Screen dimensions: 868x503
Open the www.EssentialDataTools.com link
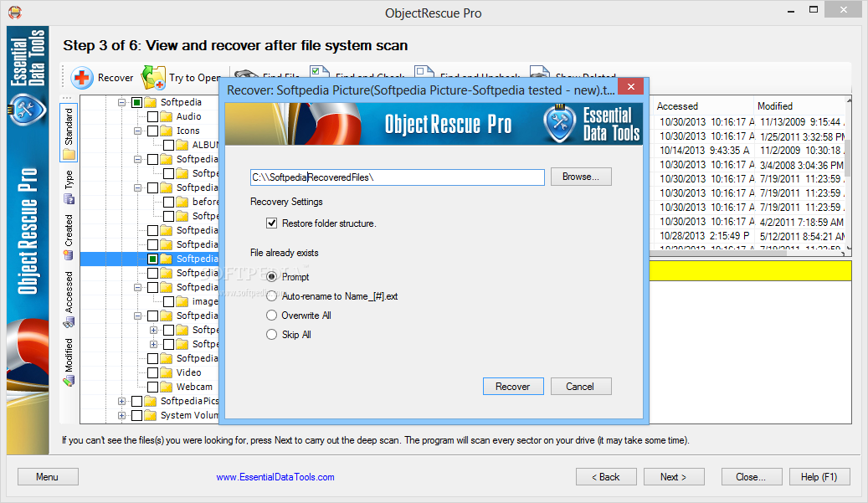275,477
